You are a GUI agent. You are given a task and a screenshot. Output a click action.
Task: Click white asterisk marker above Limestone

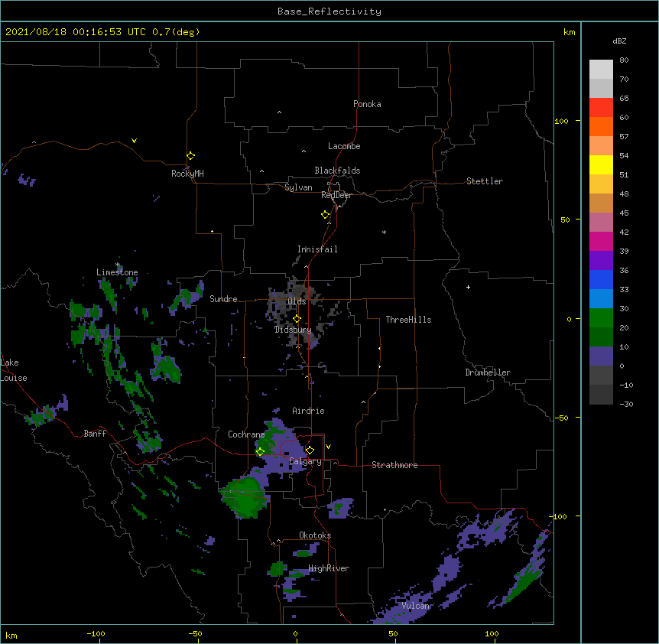pyautogui.click(x=118, y=265)
